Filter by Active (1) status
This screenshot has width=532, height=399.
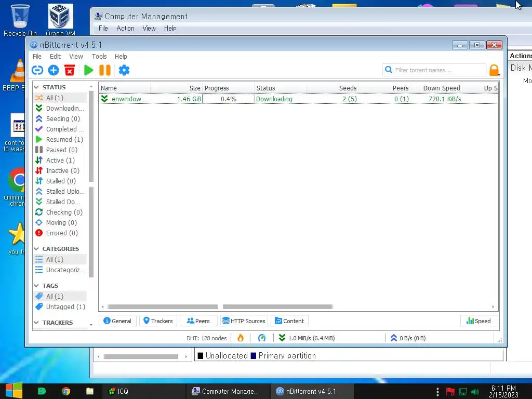point(60,160)
